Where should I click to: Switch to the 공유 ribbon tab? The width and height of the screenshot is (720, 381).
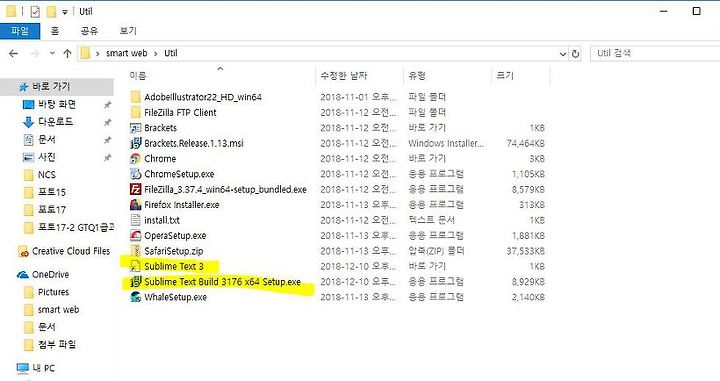click(x=89, y=31)
